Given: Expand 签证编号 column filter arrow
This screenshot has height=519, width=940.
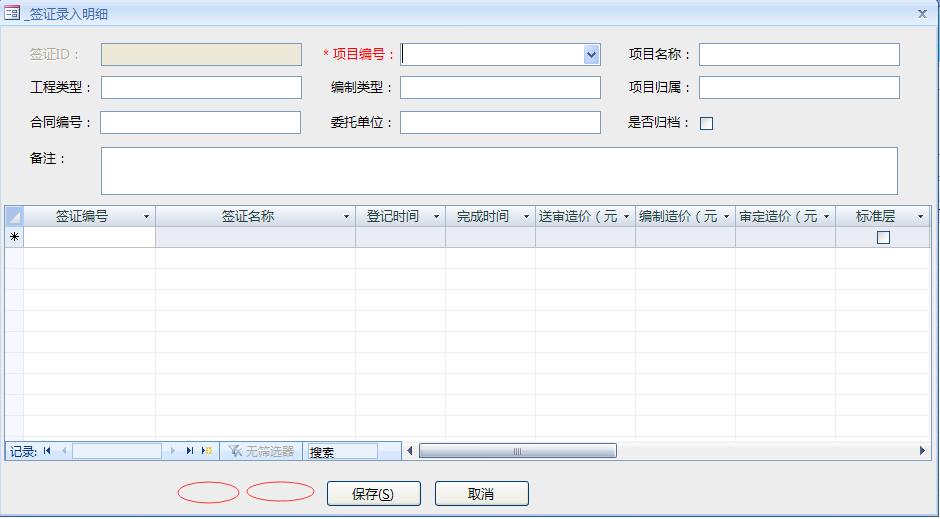Looking at the screenshot, I should (147, 217).
